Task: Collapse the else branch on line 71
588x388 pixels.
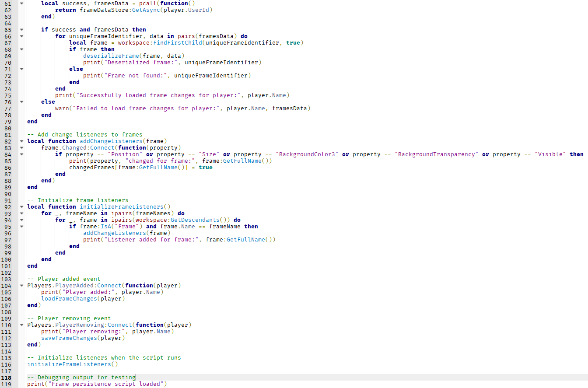Action: (x=21, y=69)
